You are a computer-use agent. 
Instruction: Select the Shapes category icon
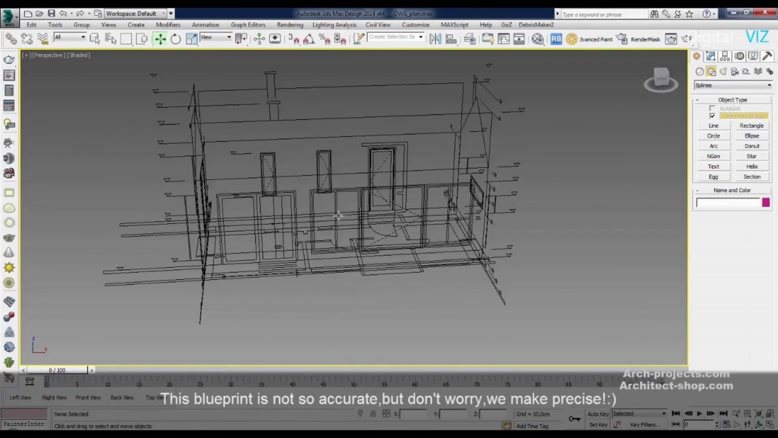point(711,71)
